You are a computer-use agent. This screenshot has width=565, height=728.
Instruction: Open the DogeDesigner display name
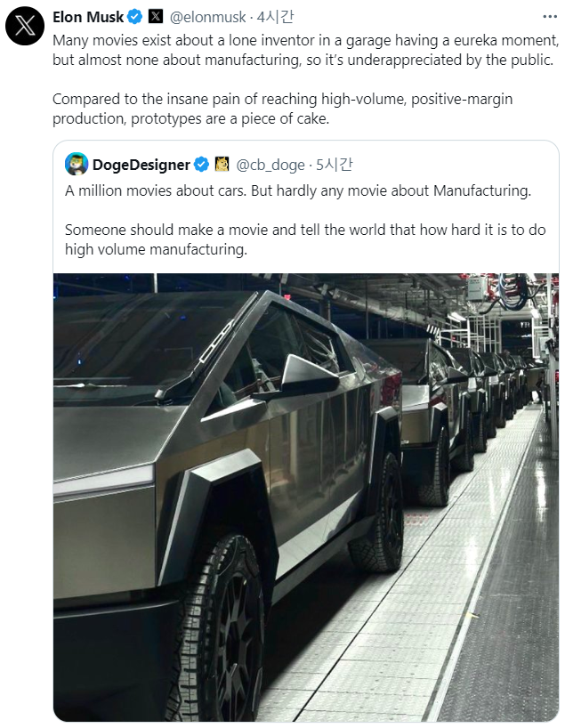pos(141,164)
